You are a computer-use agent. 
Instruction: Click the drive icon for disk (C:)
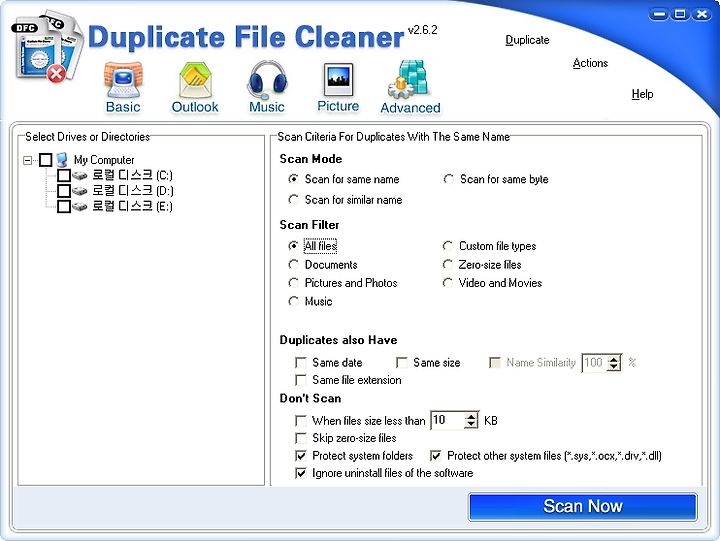(x=79, y=175)
